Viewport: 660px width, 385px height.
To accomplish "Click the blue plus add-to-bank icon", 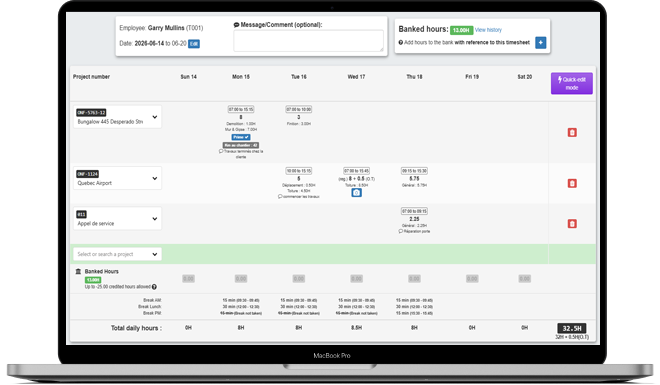I will click(x=540, y=42).
